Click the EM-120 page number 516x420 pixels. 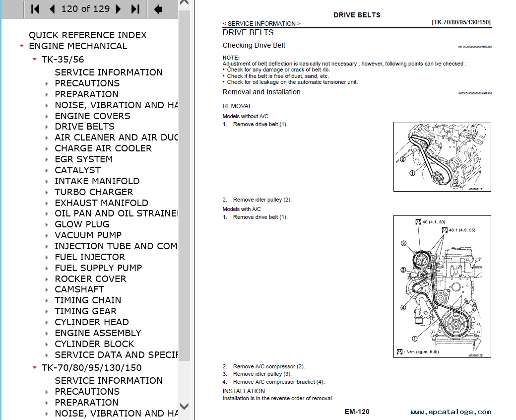[x=357, y=412]
